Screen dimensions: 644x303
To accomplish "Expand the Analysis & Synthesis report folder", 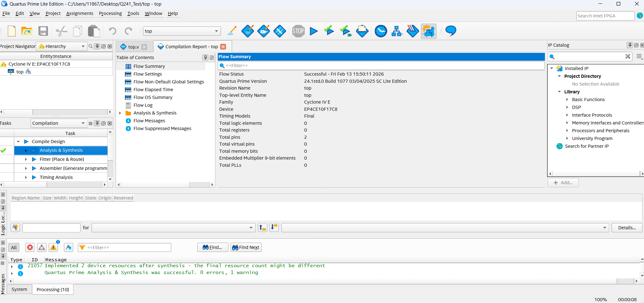I will (x=120, y=113).
